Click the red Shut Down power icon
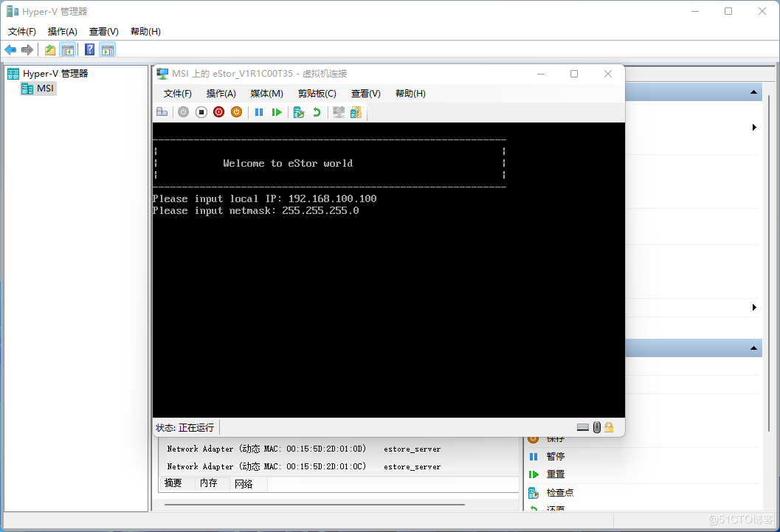 tap(218, 112)
